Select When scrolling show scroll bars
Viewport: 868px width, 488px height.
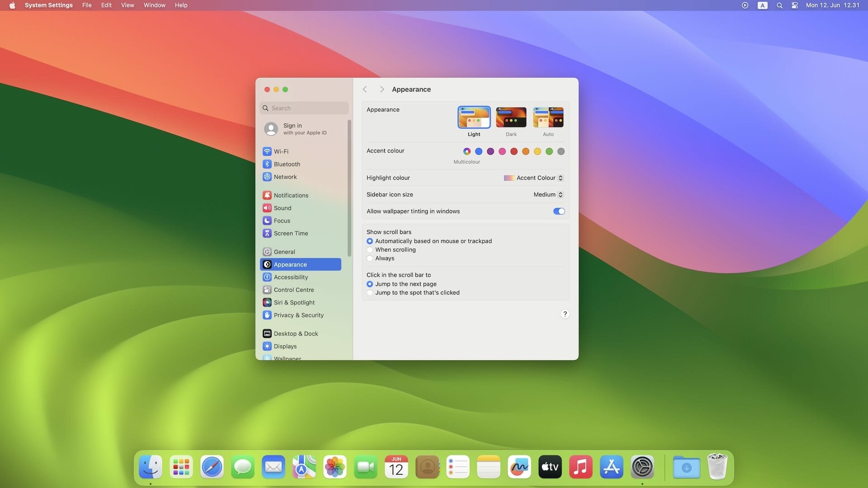click(x=370, y=250)
